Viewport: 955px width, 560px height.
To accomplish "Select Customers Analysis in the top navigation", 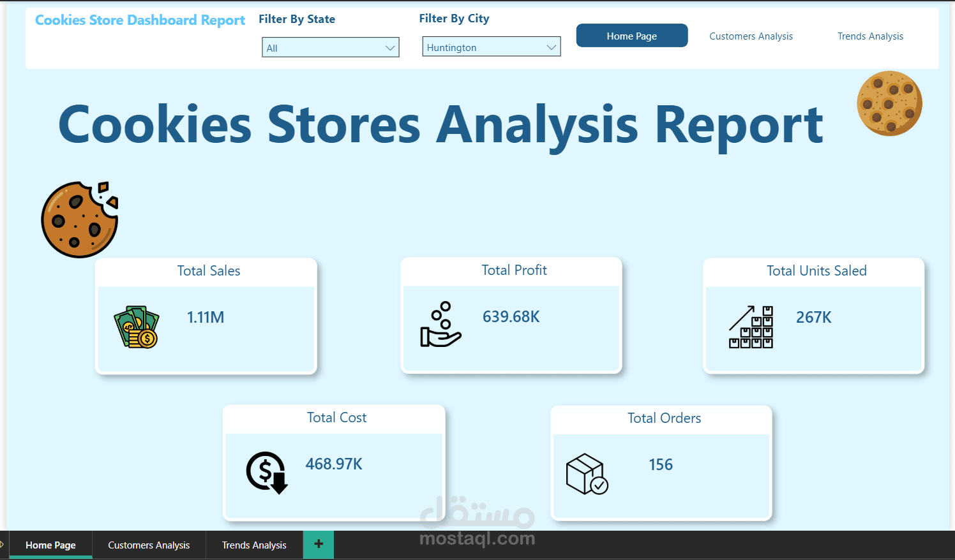I will (751, 36).
